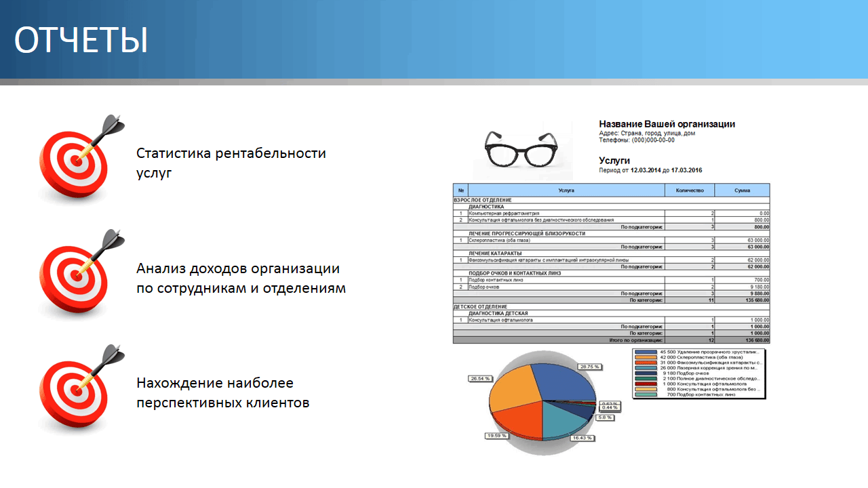Click the 0.44 % pie chart label

coord(610,407)
